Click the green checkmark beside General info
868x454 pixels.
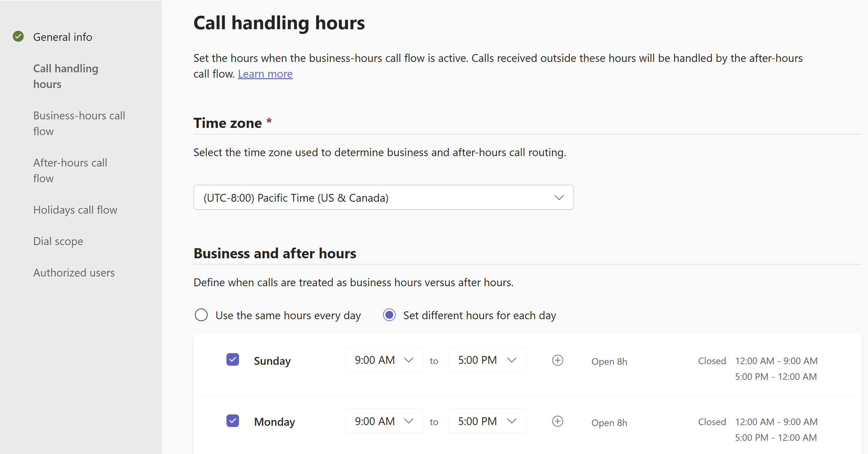click(x=18, y=36)
